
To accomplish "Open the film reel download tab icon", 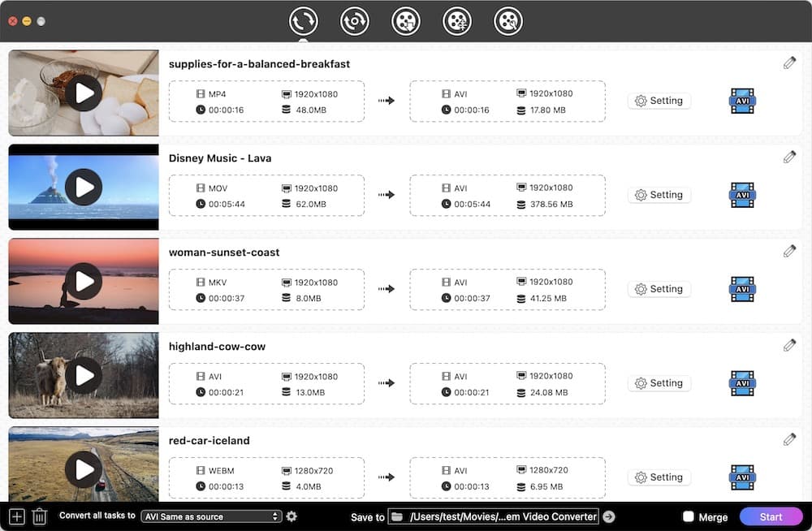I will [405, 21].
